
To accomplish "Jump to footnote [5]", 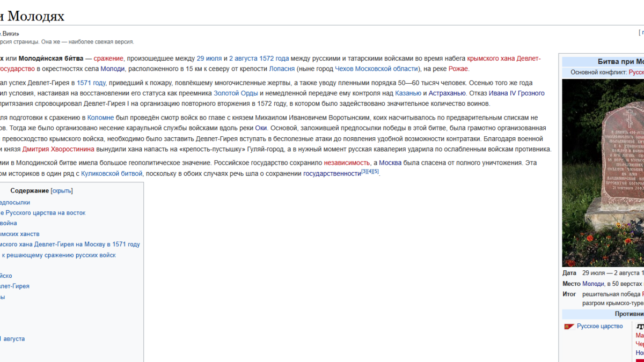I will [x=376, y=171].
